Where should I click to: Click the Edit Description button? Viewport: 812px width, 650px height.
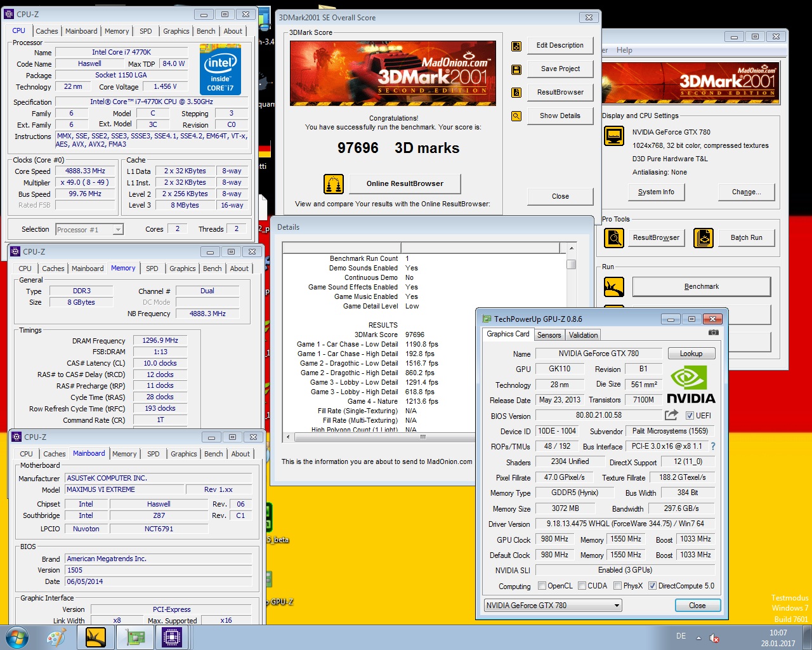(x=560, y=46)
